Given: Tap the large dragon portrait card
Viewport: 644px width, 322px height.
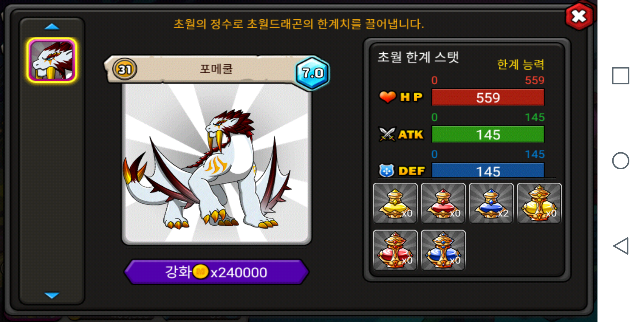Looking at the screenshot, I should coord(216,163).
